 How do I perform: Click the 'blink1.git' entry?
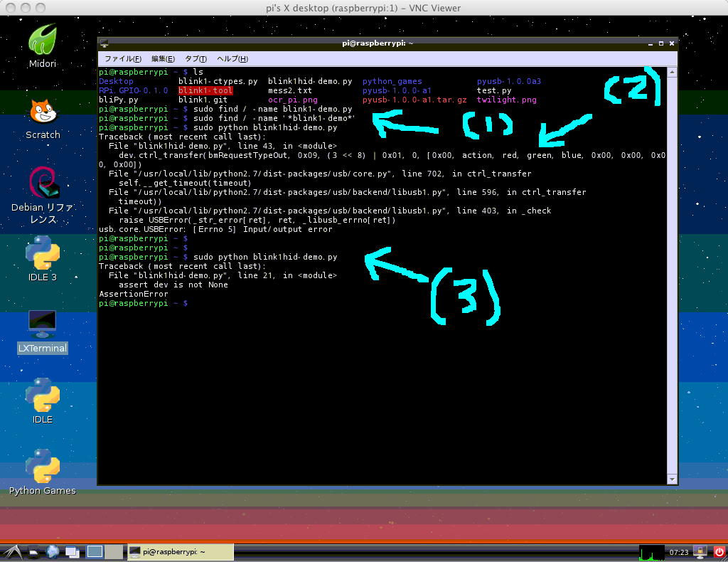(203, 100)
